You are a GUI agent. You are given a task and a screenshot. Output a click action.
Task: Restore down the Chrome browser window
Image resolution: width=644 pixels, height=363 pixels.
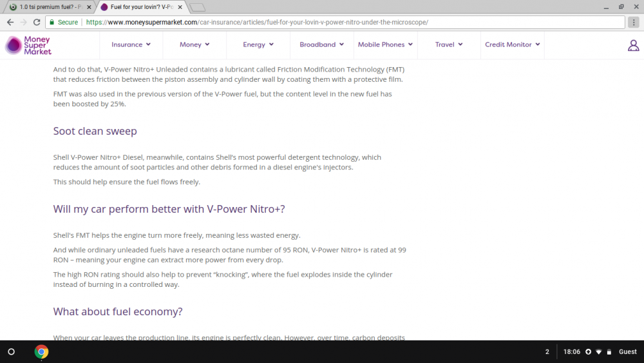pyautogui.click(x=621, y=7)
